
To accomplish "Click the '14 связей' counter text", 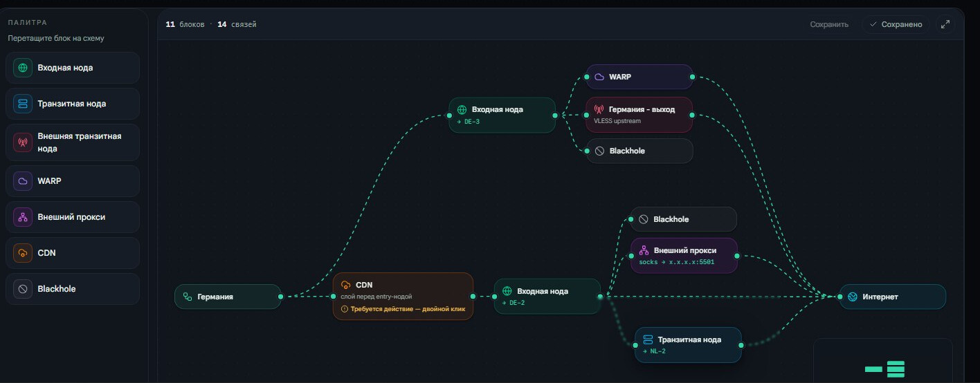I will 237,24.
